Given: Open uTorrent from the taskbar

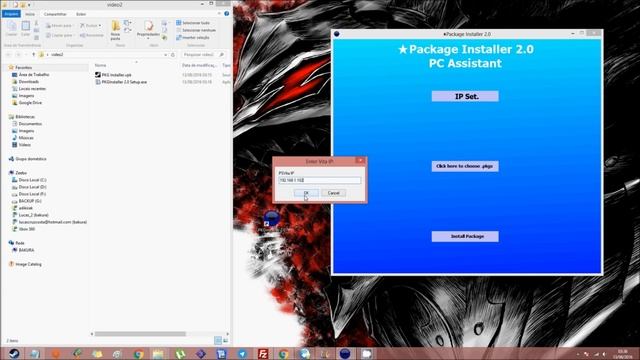Looking at the screenshot, I should [x=180, y=353].
